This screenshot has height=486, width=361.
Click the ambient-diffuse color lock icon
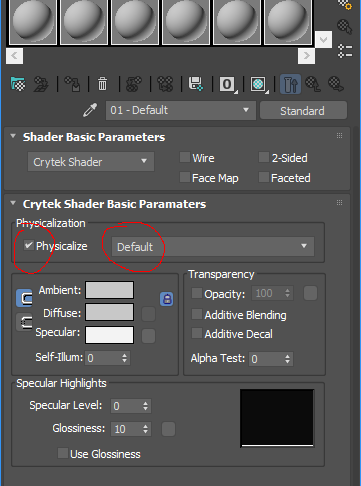[167, 299]
